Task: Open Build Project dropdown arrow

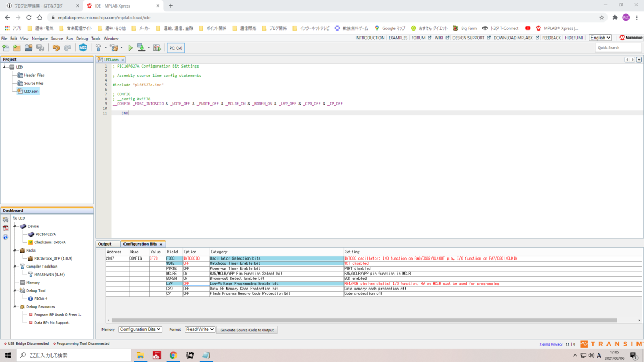Action: [106, 48]
